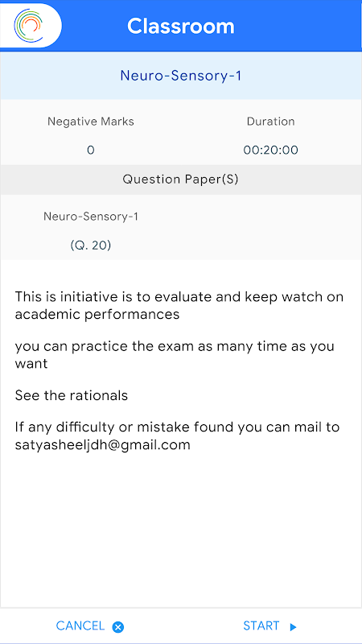362x644 pixels.
Task: Click the 'If any difficulty or mistake' line
Action: click(x=177, y=427)
